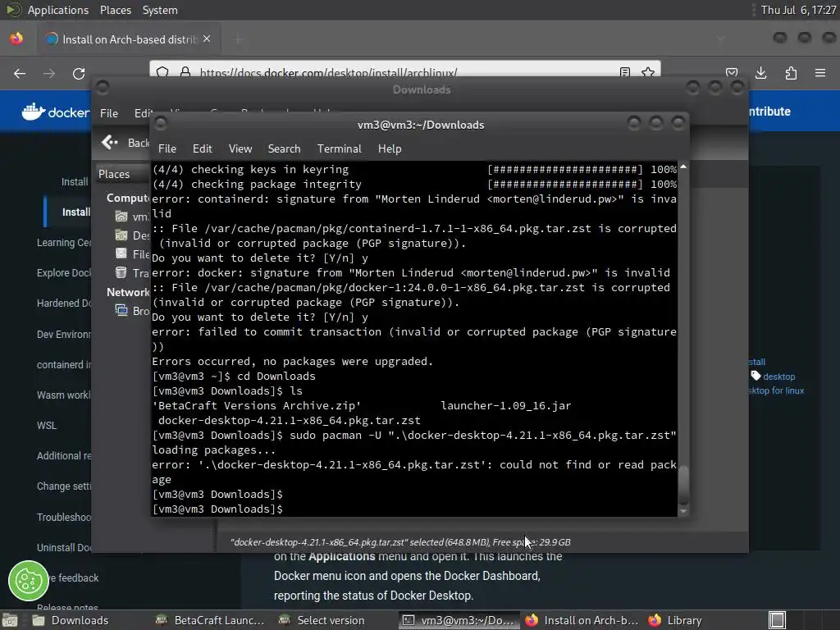
Task: Click show desktop icon in bottom panel
Action: coord(9,620)
